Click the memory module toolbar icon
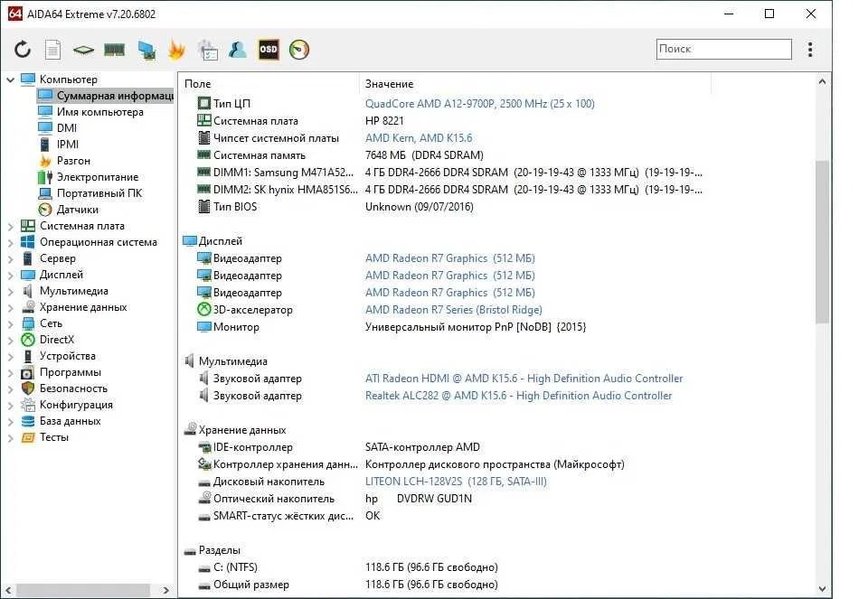868x599 pixels. 114,50
